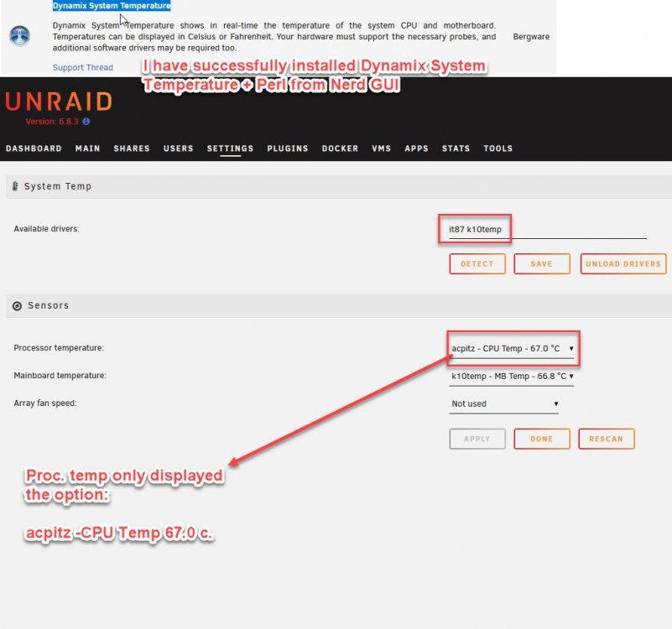
Task: Open the Support Thread link
Action: point(83,67)
